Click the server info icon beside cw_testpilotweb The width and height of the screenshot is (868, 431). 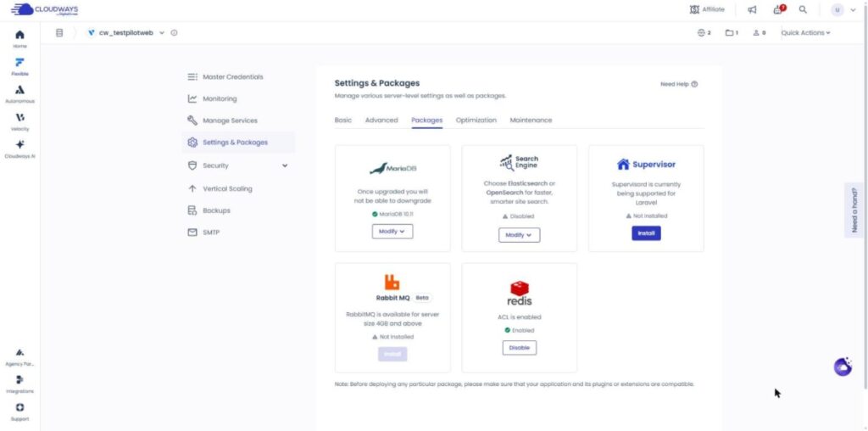[x=174, y=33]
